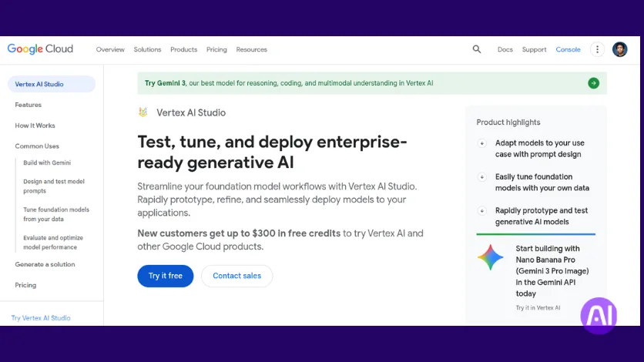Click the colorful Gemini star icon
The image size is (644, 362).
coord(490,257)
